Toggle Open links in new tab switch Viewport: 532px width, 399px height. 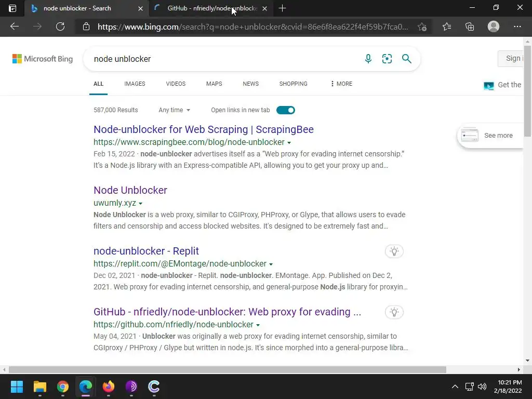coord(286,110)
